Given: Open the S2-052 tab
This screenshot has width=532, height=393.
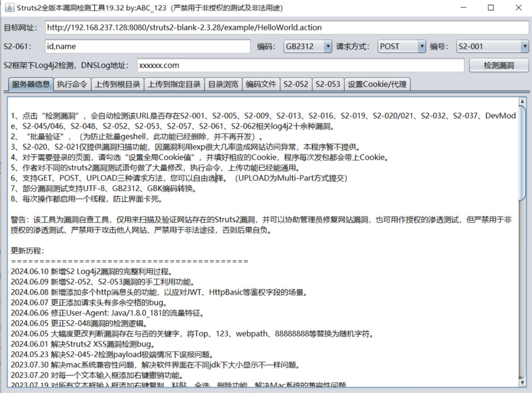Looking at the screenshot, I should click(x=296, y=84).
